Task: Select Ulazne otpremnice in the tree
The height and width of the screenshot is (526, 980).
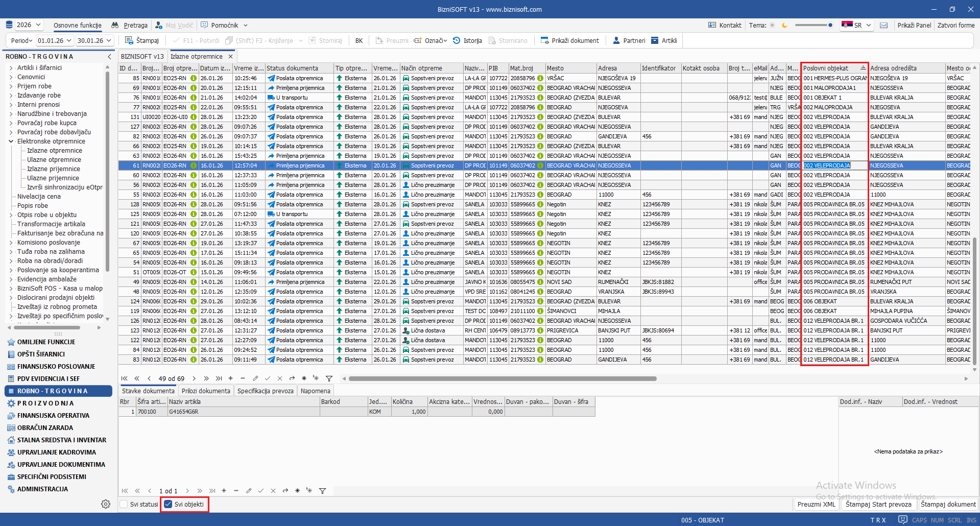Action: click(54, 160)
